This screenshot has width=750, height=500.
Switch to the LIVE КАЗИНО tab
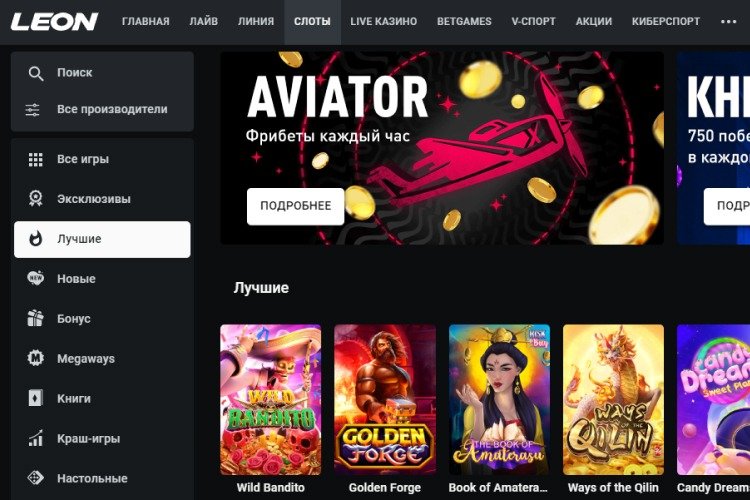(383, 22)
